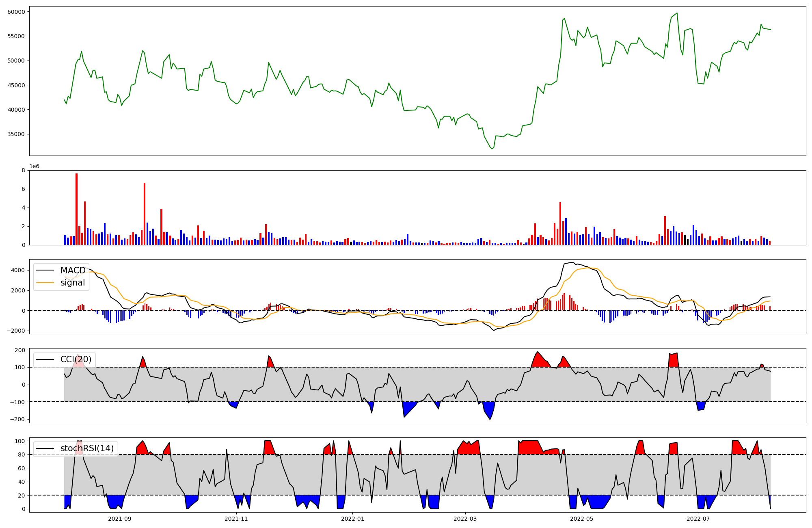Click the 2022-07 date tick label
The image size is (812, 528).
click(x=698, y=519)
